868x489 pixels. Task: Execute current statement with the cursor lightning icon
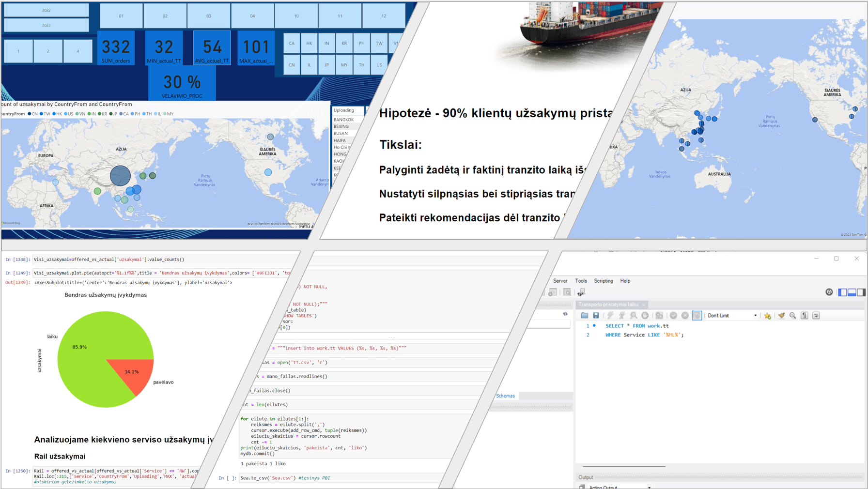click(x=622, y=316)
